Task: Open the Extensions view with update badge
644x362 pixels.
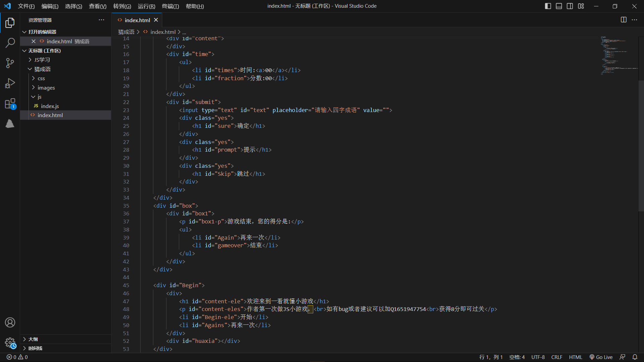Action: (x=10, y=103)
